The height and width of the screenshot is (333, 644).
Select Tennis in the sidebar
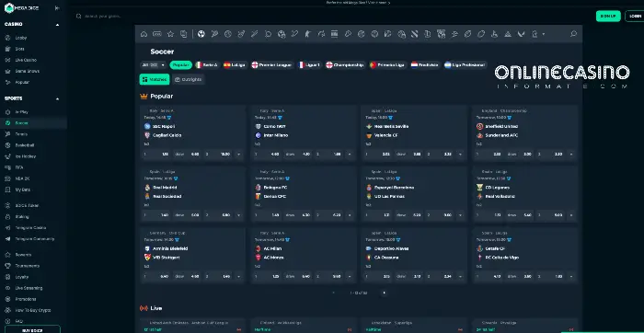[21, 134]
